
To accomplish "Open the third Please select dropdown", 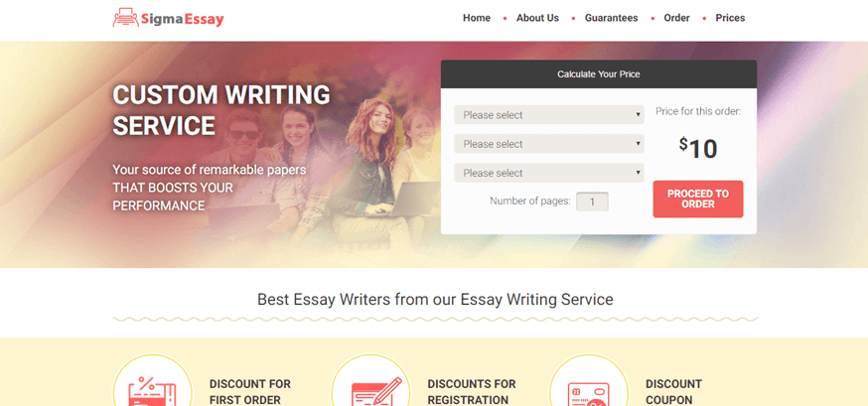I will [549, 173].
